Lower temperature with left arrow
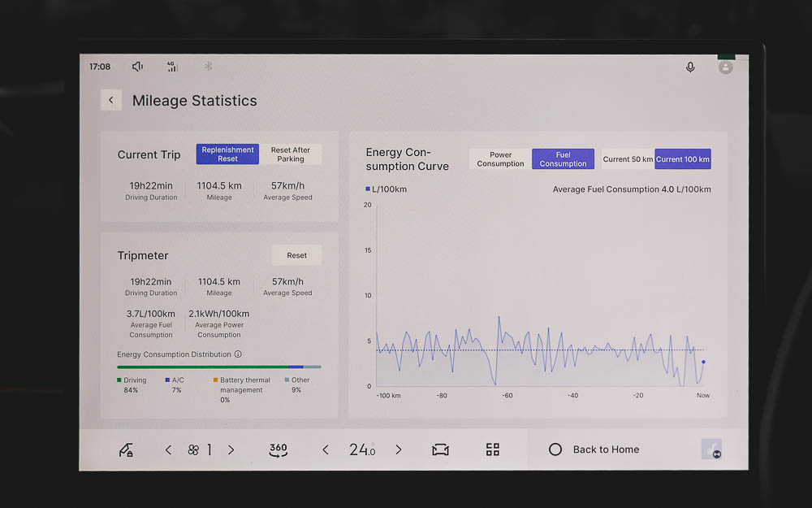Viewport: 812px width, 508px height. (x=325, y=449)
